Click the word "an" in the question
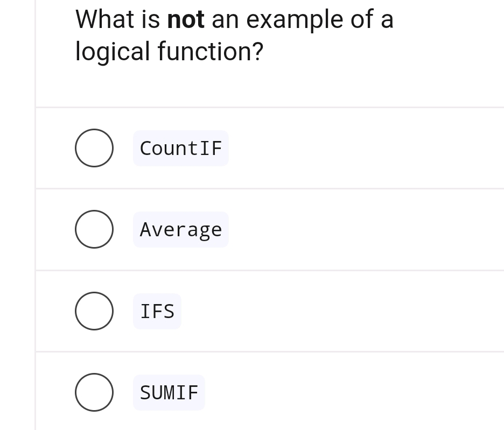The height and width of the screenshot is (430, 504). click(224, 20)
